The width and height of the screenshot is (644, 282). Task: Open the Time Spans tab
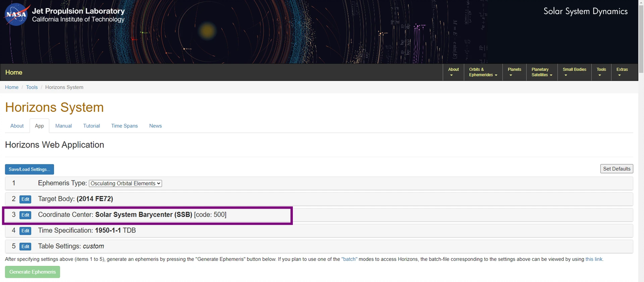coord(124,126)
